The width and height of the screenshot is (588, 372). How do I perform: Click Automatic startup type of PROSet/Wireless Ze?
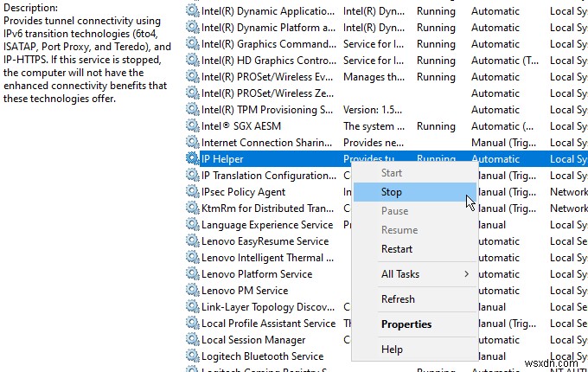click(x=495, y=93)
